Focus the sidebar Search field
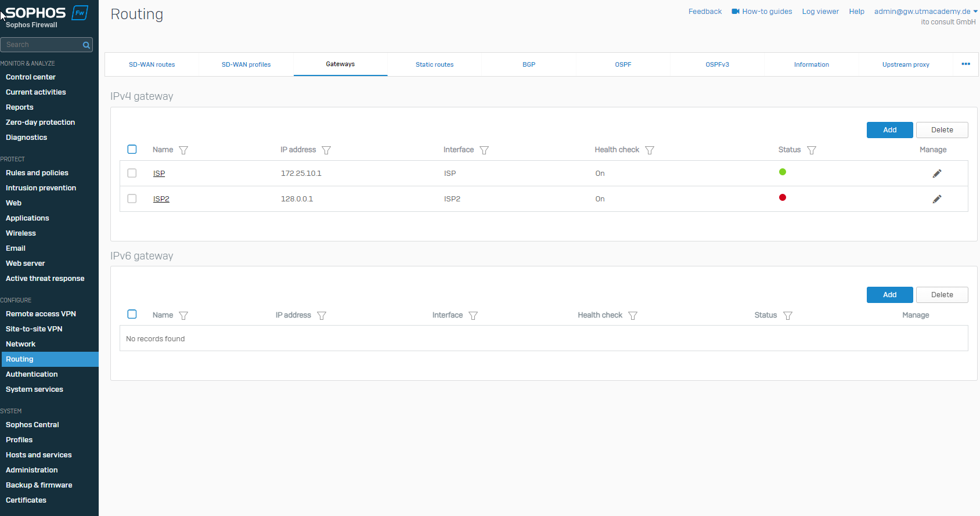Viewport: 980px width, 516px height. (41, 45)
